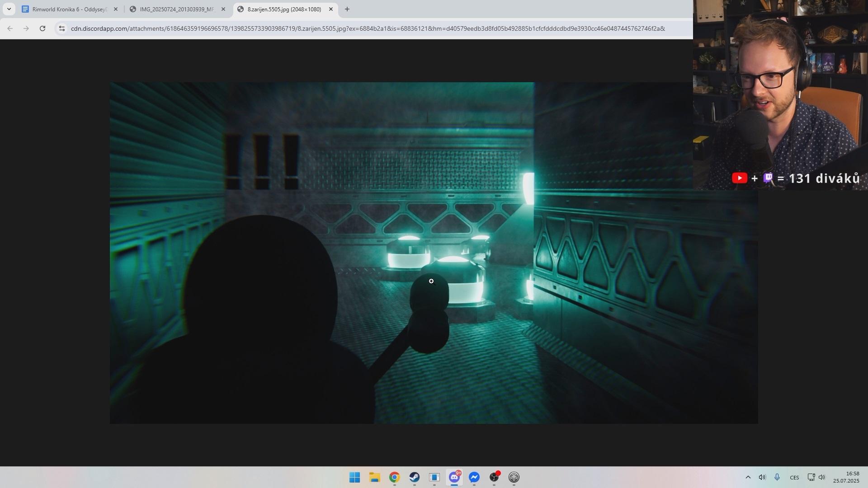The width and height of the screenshot is (868, 488).
Task: Open Google Chrome from the taskbar
Action: click(395, 477)
